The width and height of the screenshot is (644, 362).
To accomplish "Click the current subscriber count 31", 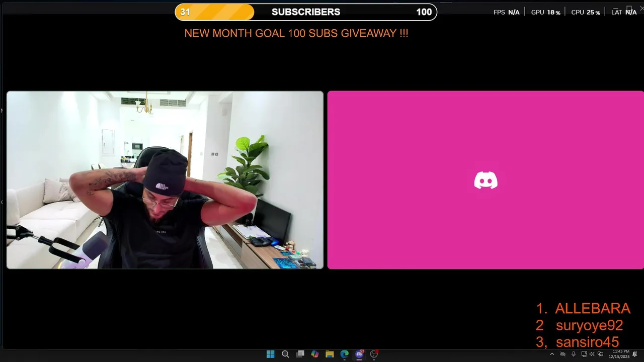I will [x=185, y=12].
